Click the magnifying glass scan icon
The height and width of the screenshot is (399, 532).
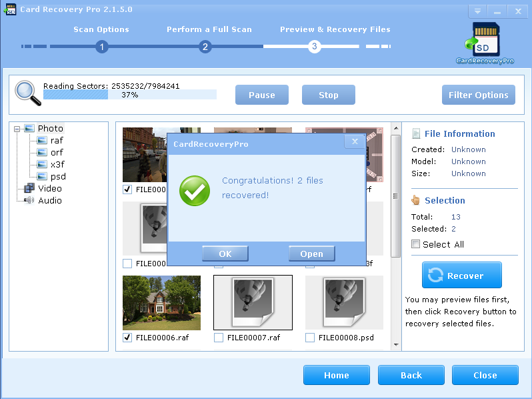point(28,93)
